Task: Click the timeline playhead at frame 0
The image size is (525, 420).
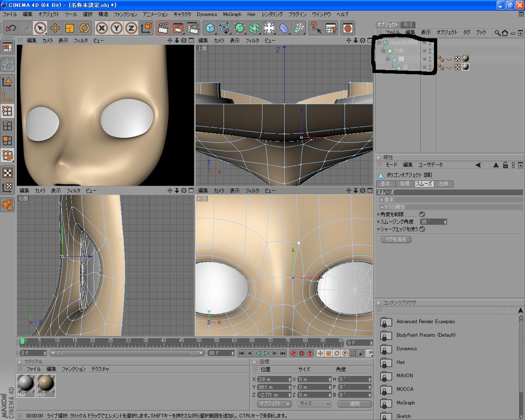Action: pos(22,341)
